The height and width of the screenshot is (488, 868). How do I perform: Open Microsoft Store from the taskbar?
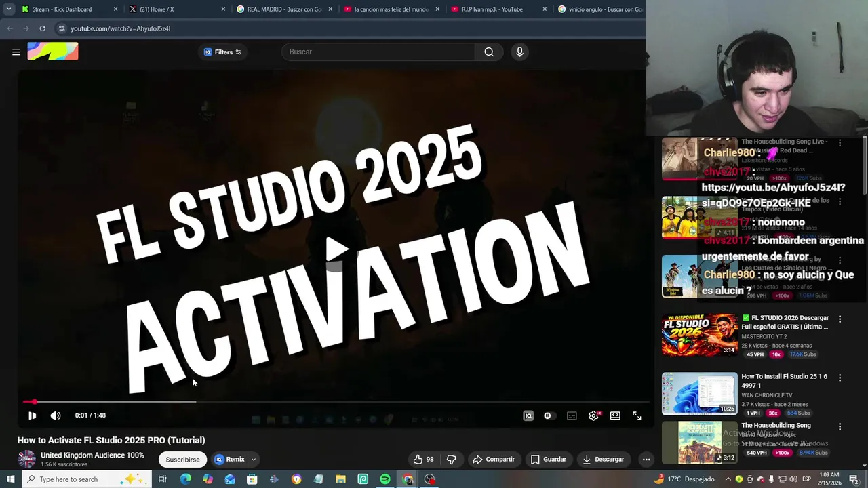252,479
